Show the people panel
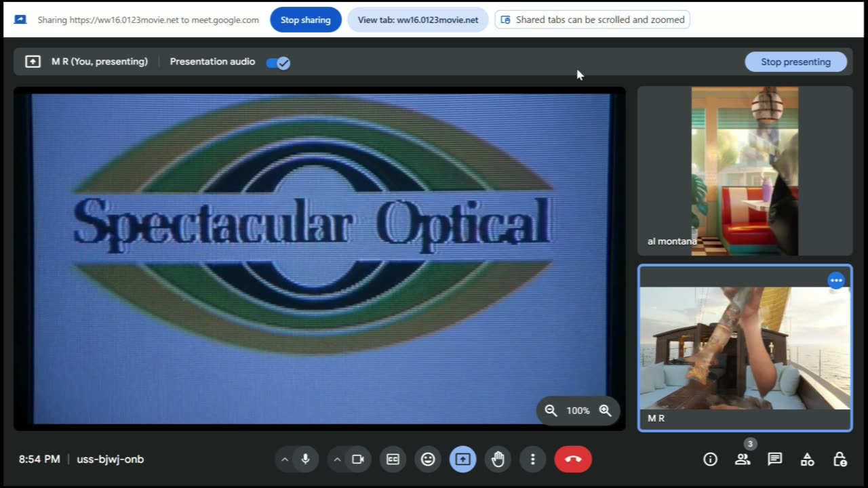Image resolution: width=868 pixels, height=488 pixels. click(743, 460)
